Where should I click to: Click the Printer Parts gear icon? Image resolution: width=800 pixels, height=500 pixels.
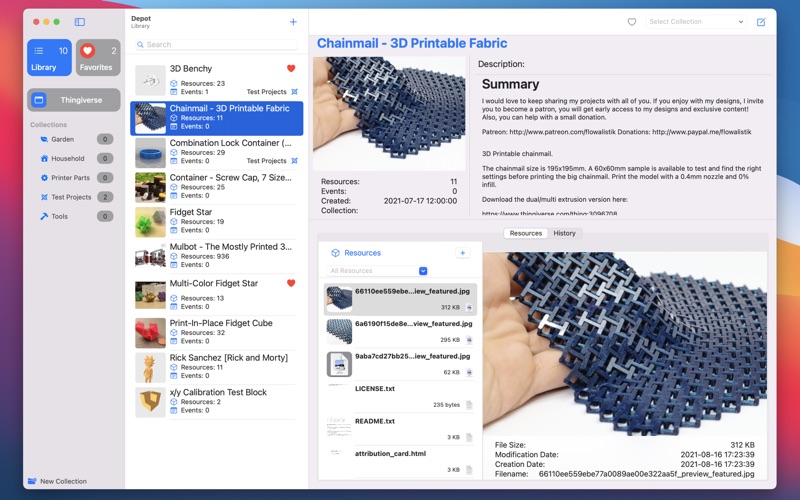click(x=44, y=178)
